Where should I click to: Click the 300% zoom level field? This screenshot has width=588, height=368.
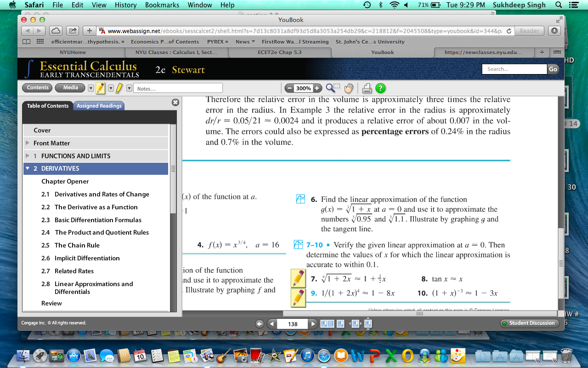point(303,88)
